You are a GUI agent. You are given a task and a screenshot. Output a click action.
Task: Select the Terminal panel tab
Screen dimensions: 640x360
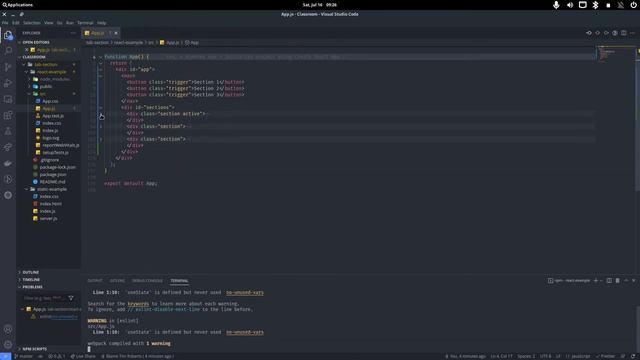coord(179,281)
